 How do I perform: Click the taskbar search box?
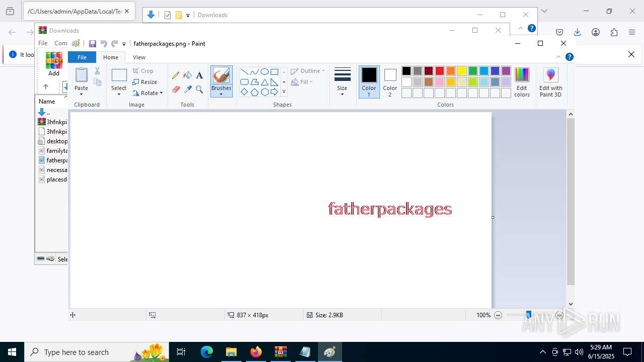97,352
